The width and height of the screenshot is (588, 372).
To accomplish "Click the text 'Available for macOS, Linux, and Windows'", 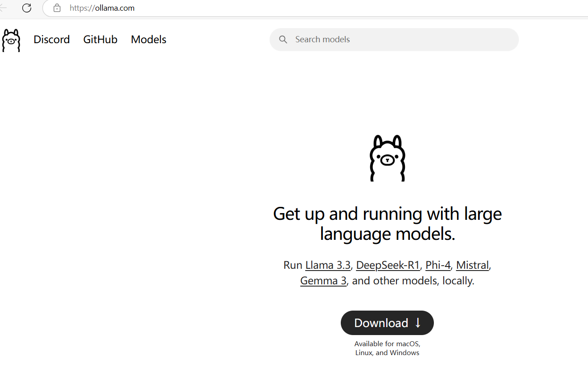I will pyautogui.click(x=387, y=348).
